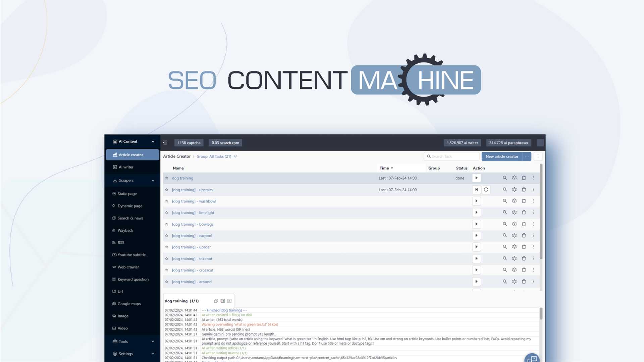This screenshot has height=362, width=644.
Task: Expand the Tools sidebar section
Action: pyautogui.click(x=153, y=342)
